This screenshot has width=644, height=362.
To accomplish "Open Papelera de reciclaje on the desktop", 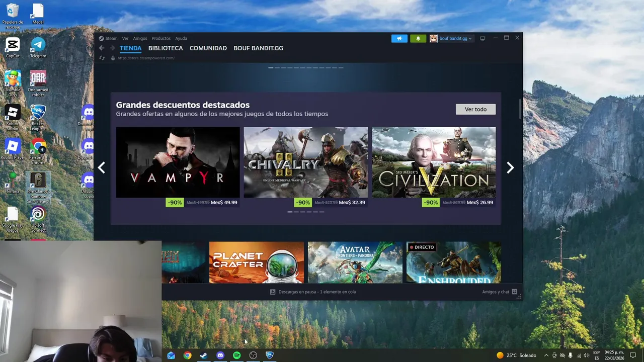I will click(13, 17).
